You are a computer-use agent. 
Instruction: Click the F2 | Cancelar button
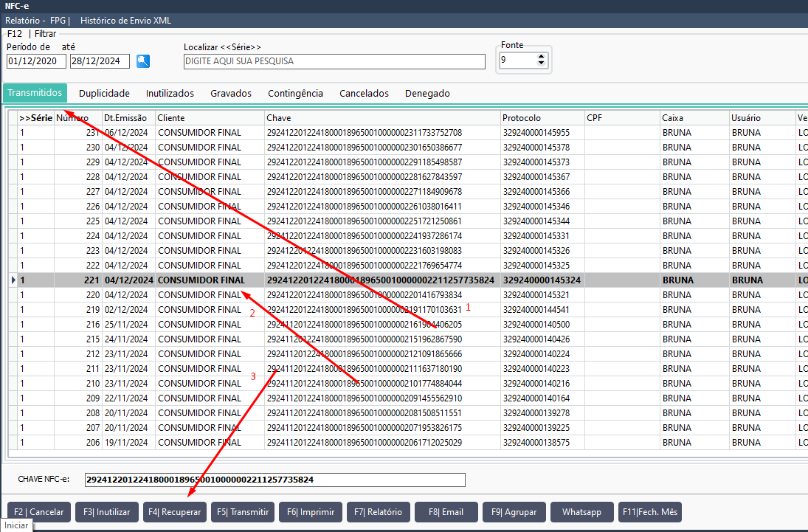(x=38, y=512)
